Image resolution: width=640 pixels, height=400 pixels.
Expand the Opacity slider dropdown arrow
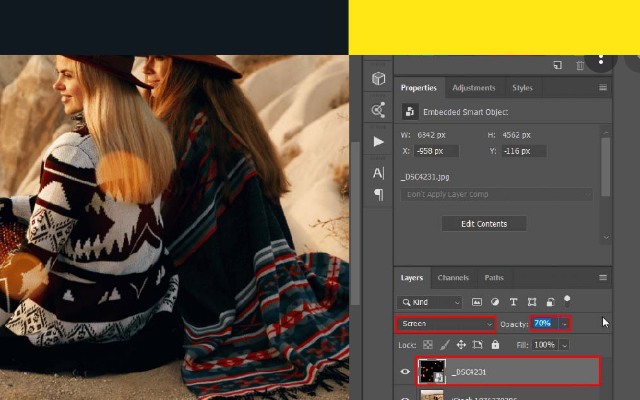coord(565,324)
